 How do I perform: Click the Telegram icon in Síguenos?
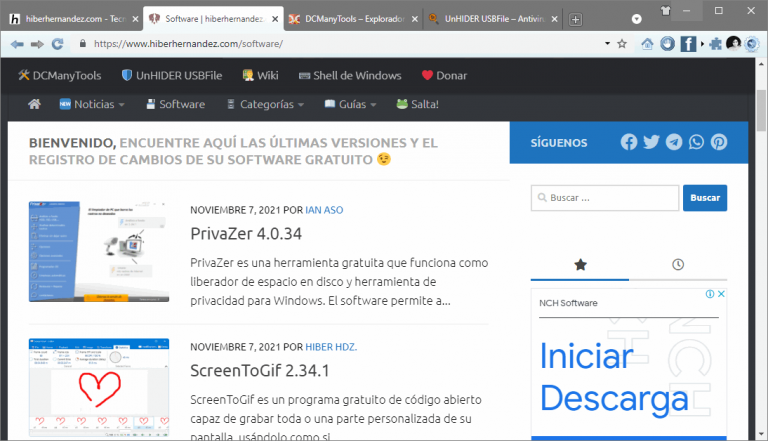674,142
